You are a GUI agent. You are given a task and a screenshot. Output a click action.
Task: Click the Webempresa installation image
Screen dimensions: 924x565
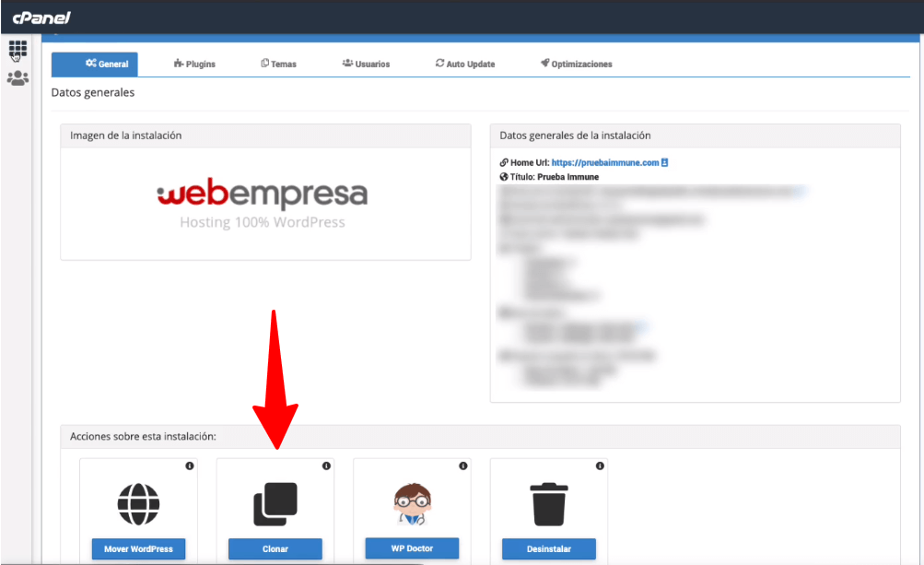264,203
